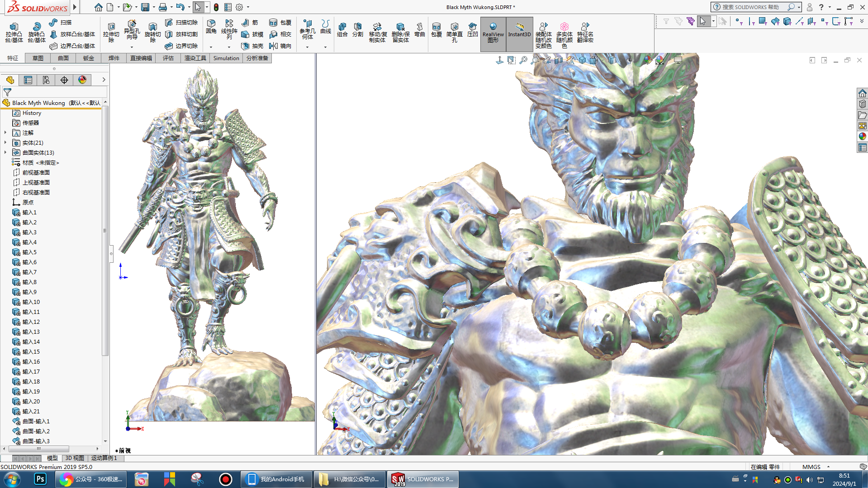Click the Move/Copy Bodies (移动/复制实体) tool
Screen dimensions: 868x488
click(377, 33)
